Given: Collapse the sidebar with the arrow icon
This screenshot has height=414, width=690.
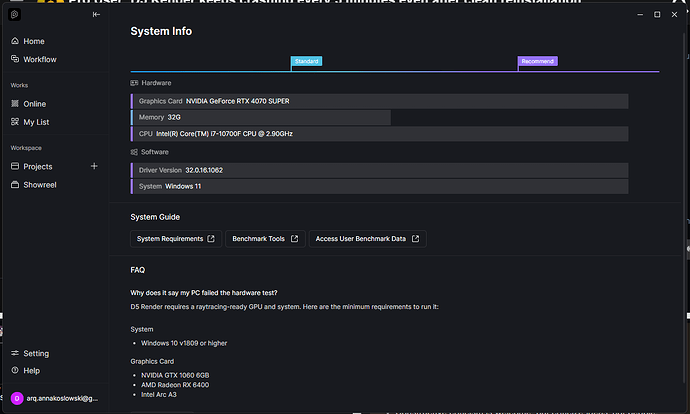Looking at the screenshot, I should pyautogui.click(x=96, y=15).
